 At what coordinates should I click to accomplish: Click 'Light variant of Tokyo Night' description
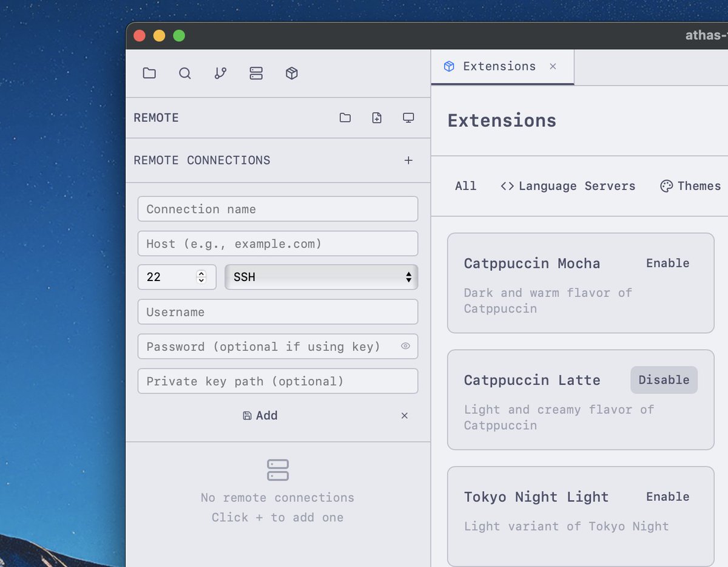coord(567,526)
